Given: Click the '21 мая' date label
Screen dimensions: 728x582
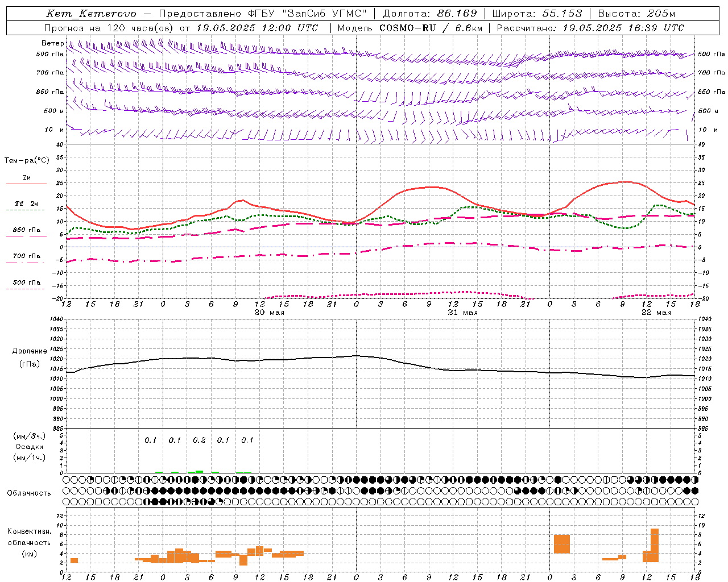Looking at the screenshot, I should point(462,313).
